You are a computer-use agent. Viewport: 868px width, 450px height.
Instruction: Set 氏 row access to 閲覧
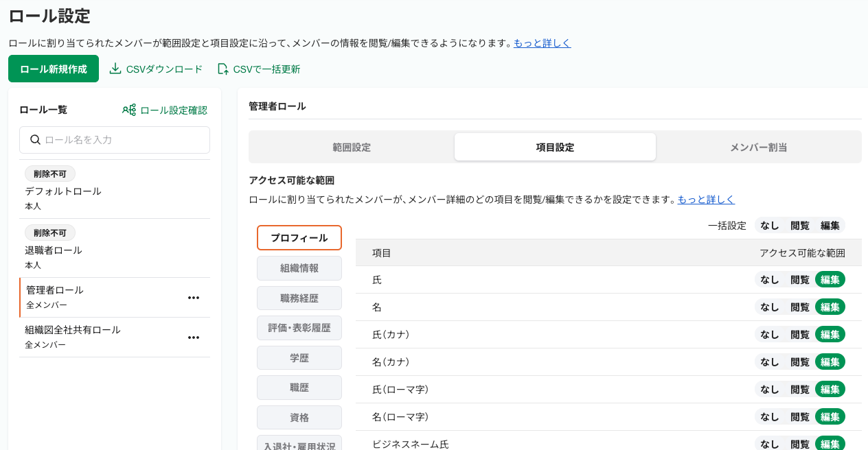(800, 279)
